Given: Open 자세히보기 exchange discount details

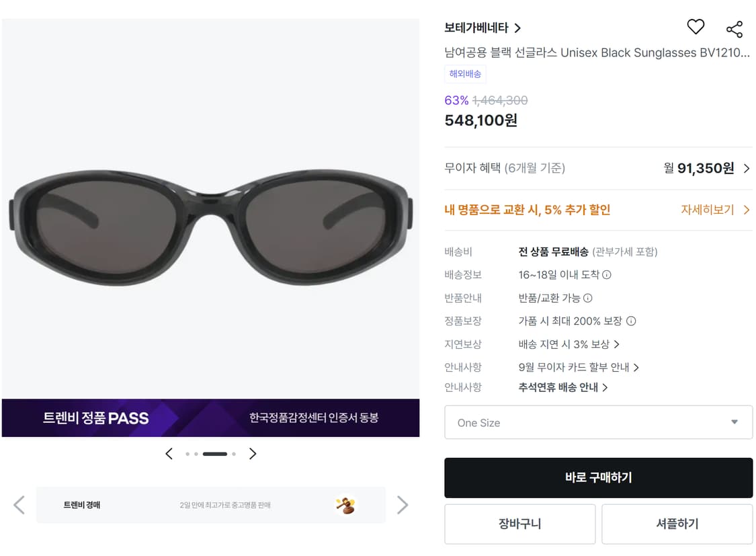Looking at the screenshot, I should pos(715,210).
